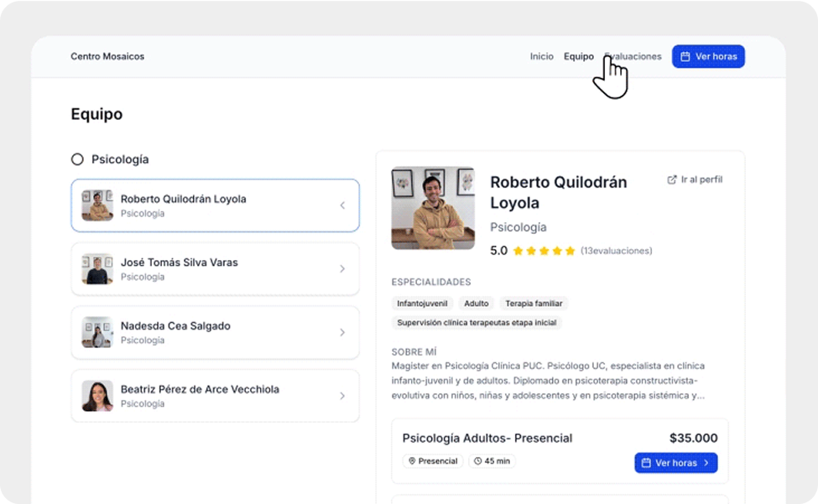Expand Nadesda Cea Salgado chevron
The width and height of the screenshot is (818, 504).
pyautogui.click(x=342, y=333)
